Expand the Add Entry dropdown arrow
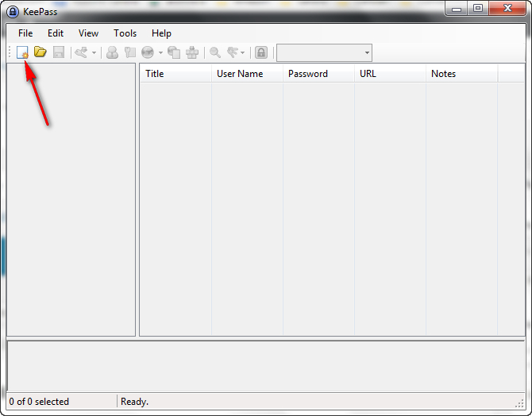The height and width of the screenshot is (416, 532). pos(94,52)
